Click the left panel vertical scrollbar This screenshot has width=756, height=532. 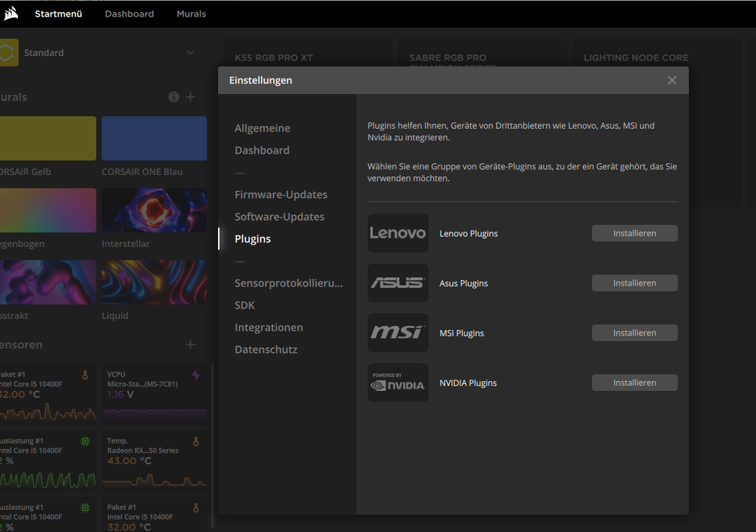(x=213, y=446)
